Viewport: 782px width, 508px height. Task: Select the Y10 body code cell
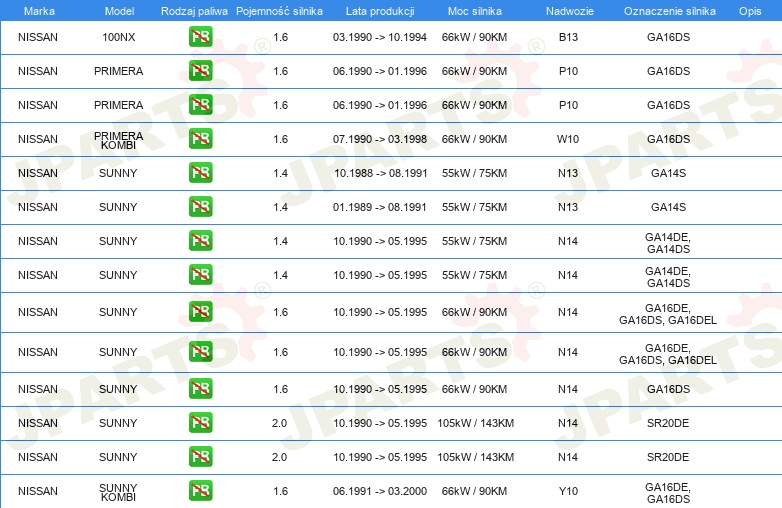(x=568, y=491)
